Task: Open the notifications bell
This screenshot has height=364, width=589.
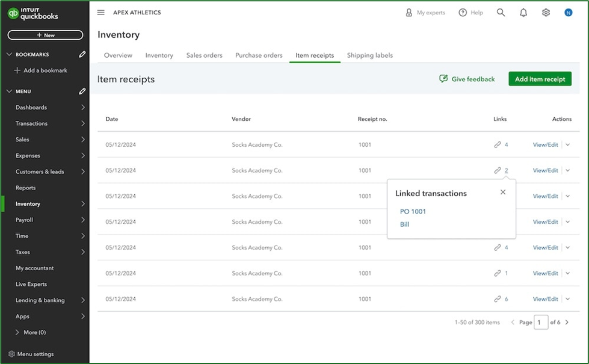Action: click(523, 13)
